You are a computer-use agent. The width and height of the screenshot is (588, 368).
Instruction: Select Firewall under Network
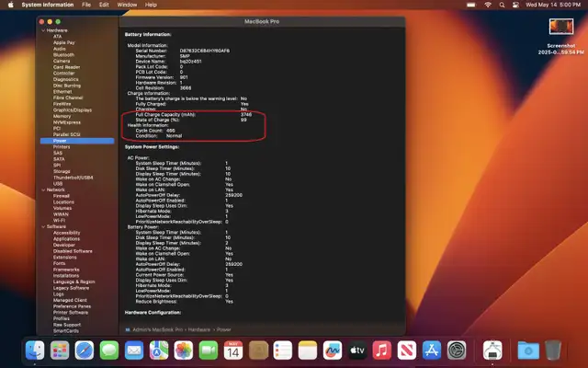(62, 196)
